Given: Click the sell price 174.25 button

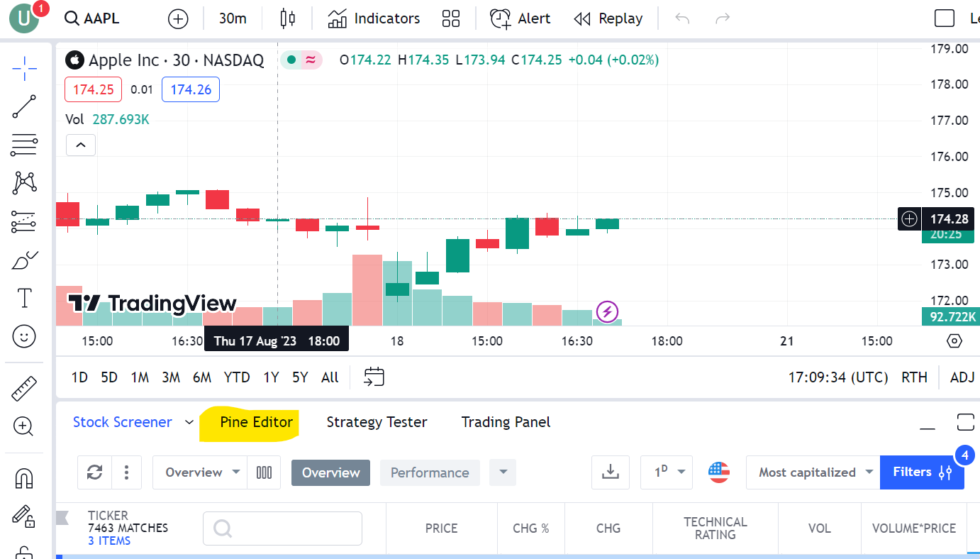Looking at the screenshot, I should (x=93, y=89).
